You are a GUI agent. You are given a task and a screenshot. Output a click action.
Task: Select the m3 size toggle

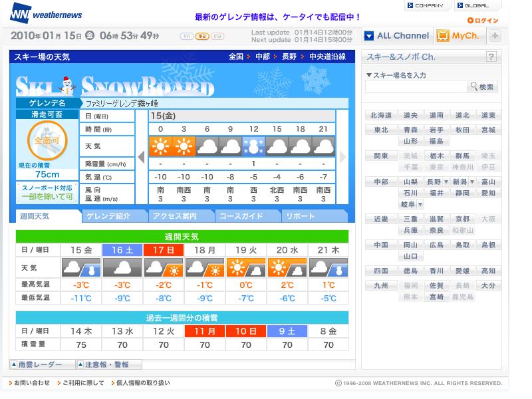coord(217,37)
